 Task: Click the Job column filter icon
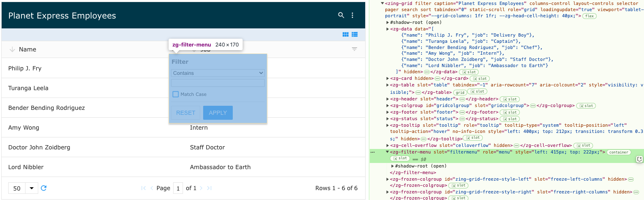pyautogui.click(x=354, y=49)
